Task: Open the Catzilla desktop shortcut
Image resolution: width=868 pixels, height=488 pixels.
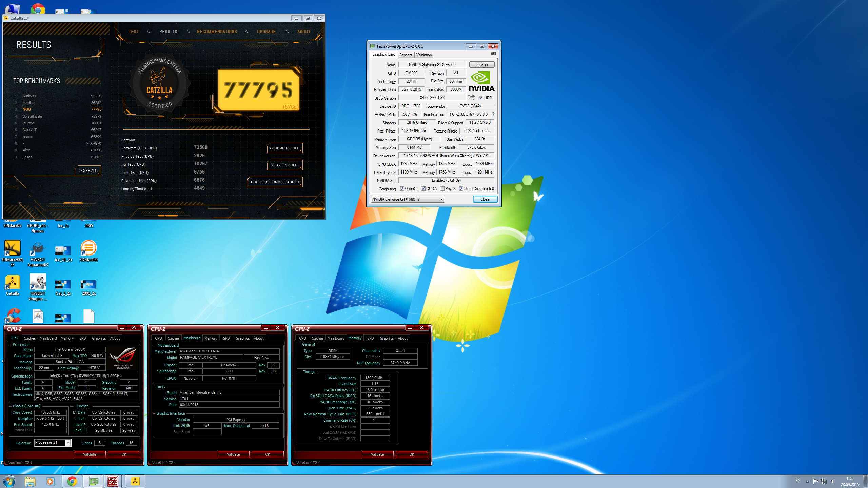Action: point(13,285)
